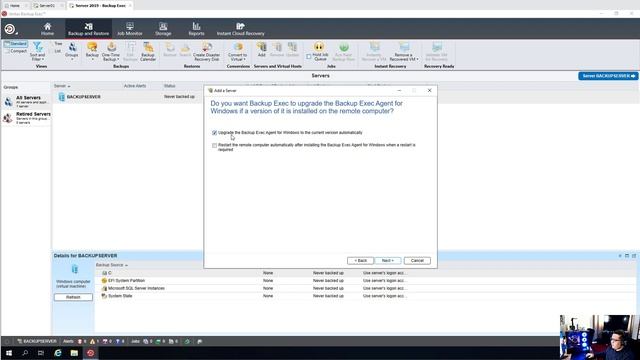The width and height of the screenshot is (640, 360).
Task: Open the One-Time Backup dropdown
Action: tap(111, 51)
